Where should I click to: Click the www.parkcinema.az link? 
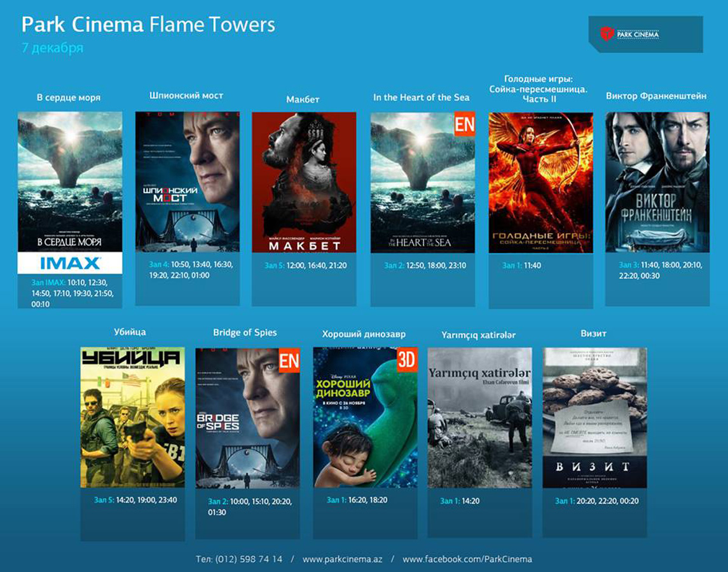click(342, 559)
